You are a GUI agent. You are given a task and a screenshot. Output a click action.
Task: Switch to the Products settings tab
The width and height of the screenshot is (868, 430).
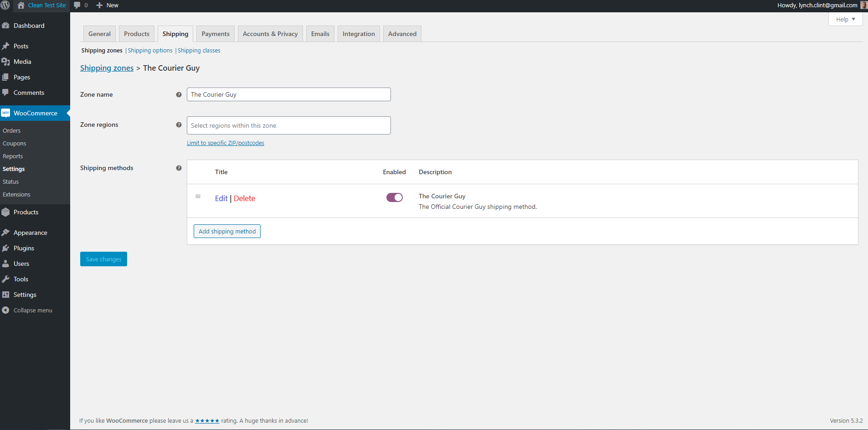[x=137, y=34]
